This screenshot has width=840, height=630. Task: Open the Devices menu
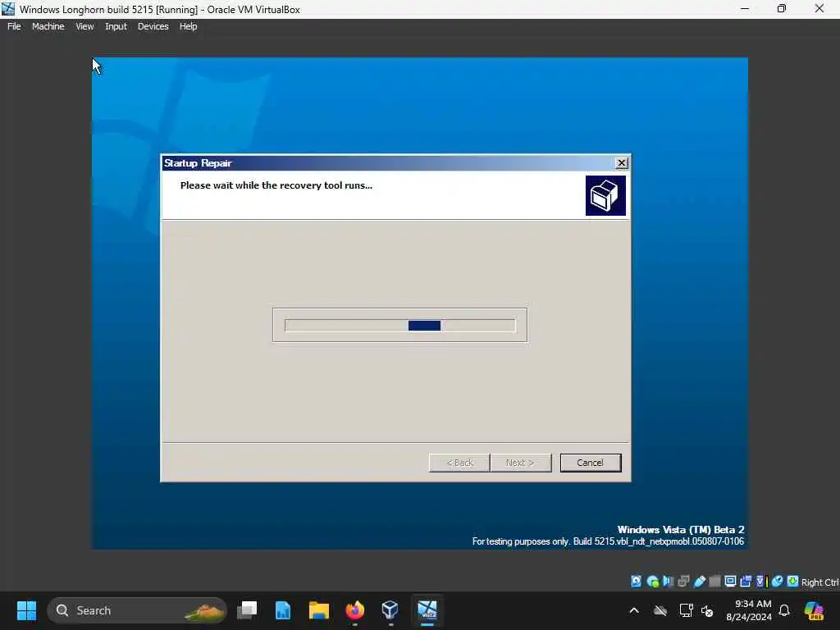pyautogui.click(x=153, y=26)
